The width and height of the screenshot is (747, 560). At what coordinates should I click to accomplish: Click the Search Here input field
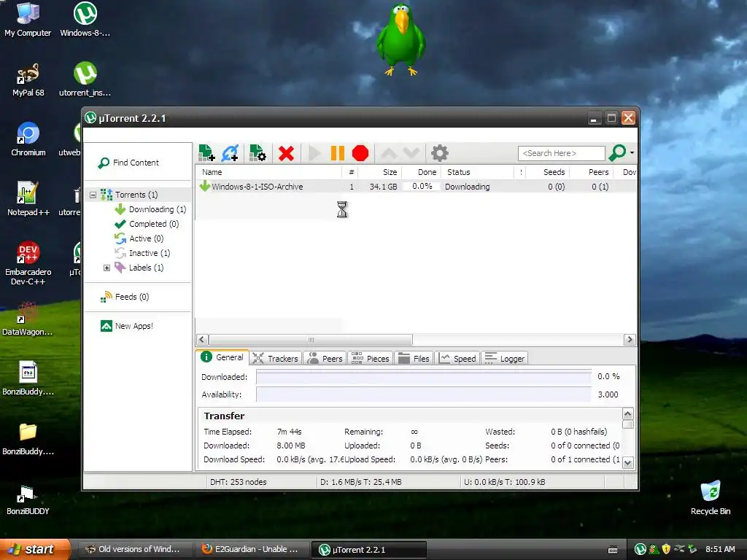(561, 153)
